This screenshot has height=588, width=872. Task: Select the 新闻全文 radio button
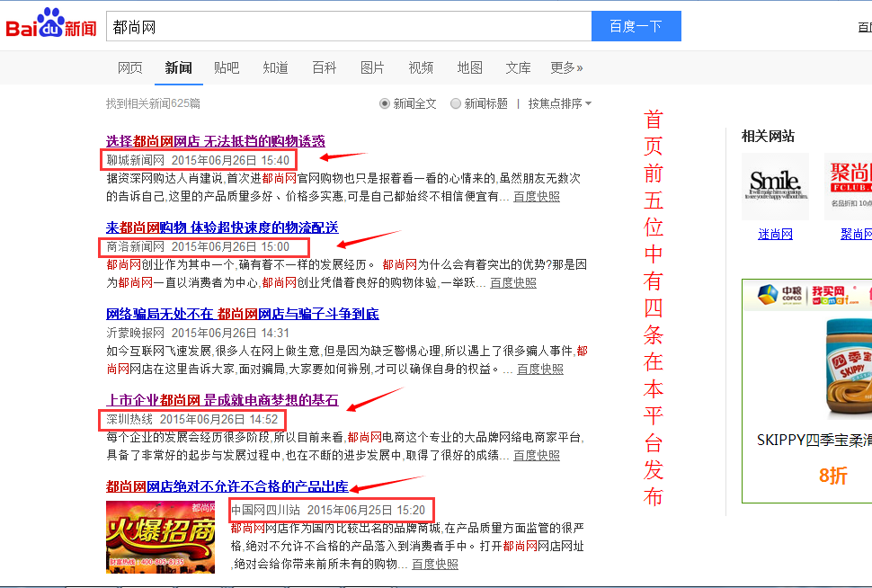pos(386,103)
